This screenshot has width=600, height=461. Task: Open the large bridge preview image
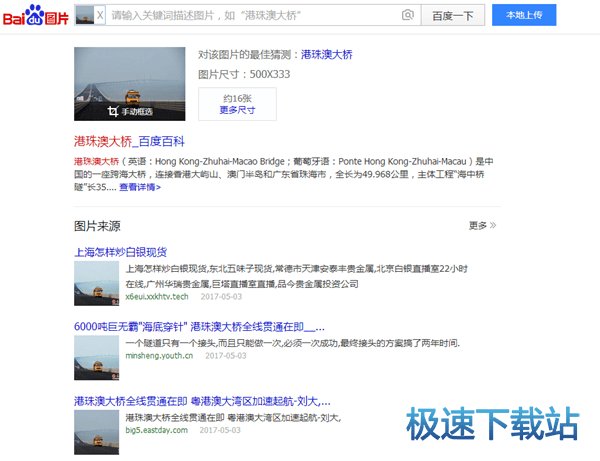coord(130,84)
